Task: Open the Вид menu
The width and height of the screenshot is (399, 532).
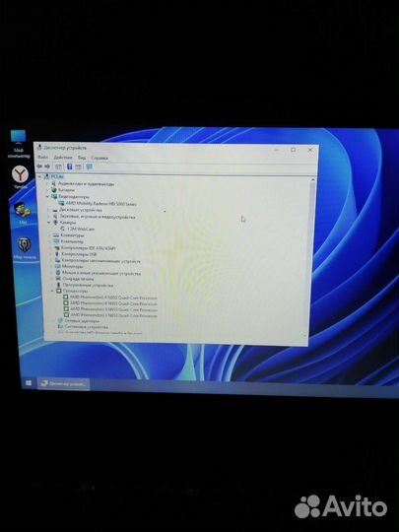Action: point(82,158)
